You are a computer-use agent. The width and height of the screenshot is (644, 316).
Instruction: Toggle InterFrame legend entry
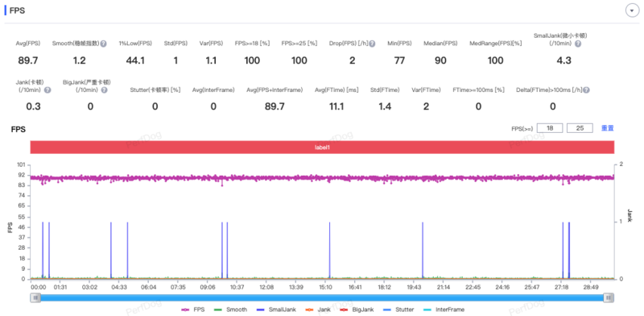[444, 310]
